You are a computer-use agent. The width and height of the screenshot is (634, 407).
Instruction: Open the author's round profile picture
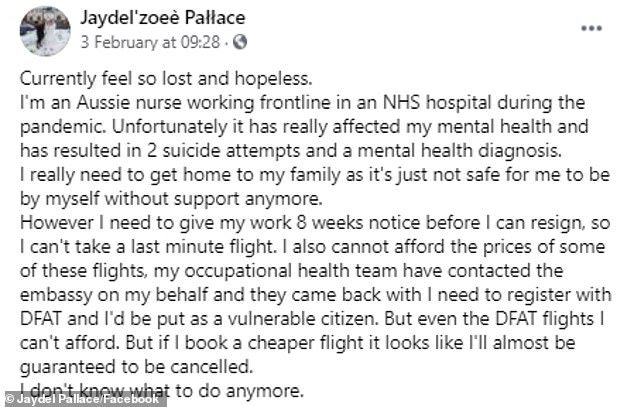(45, 31)
